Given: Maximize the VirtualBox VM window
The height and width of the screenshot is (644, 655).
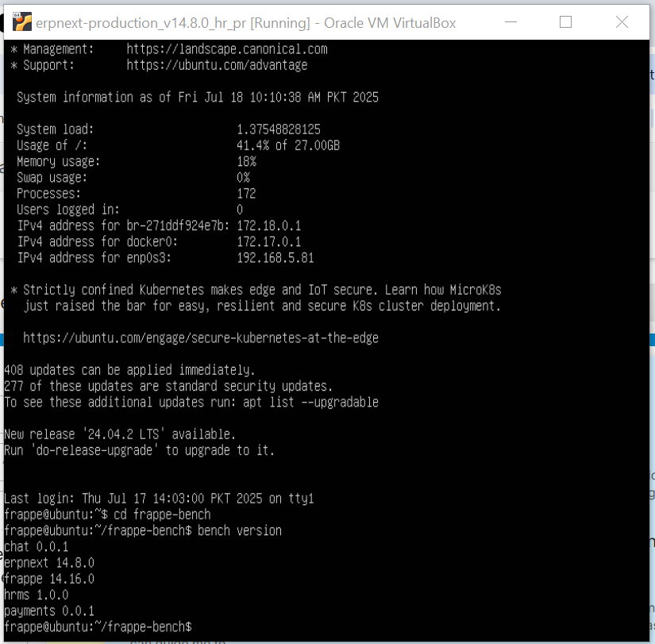Looking at the screenshot, I should click(x=565, y=22).
